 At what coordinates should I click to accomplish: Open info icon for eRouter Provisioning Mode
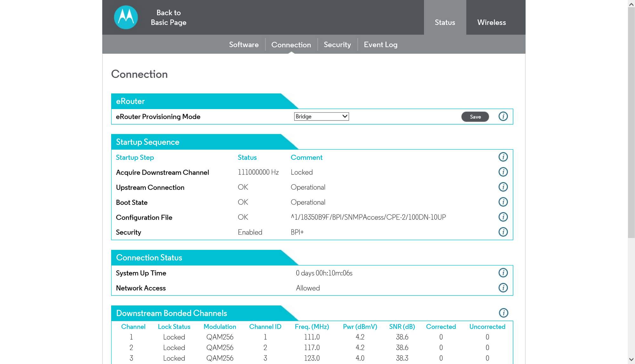point(503,116)
